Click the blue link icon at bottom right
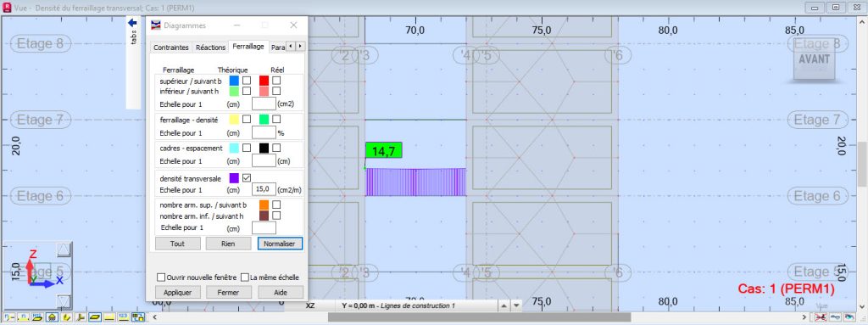Viewport: 868px width, 325px height. [834, 317]
